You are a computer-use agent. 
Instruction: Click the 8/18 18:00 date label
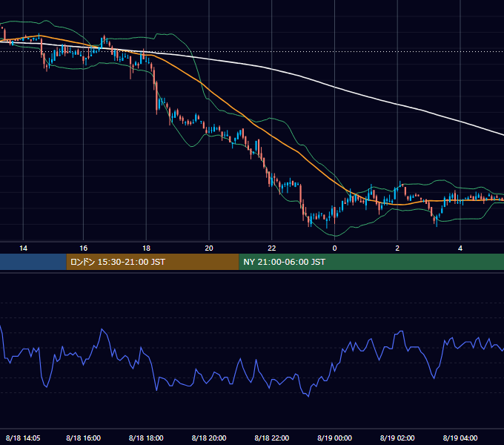[x=146, y=438]
